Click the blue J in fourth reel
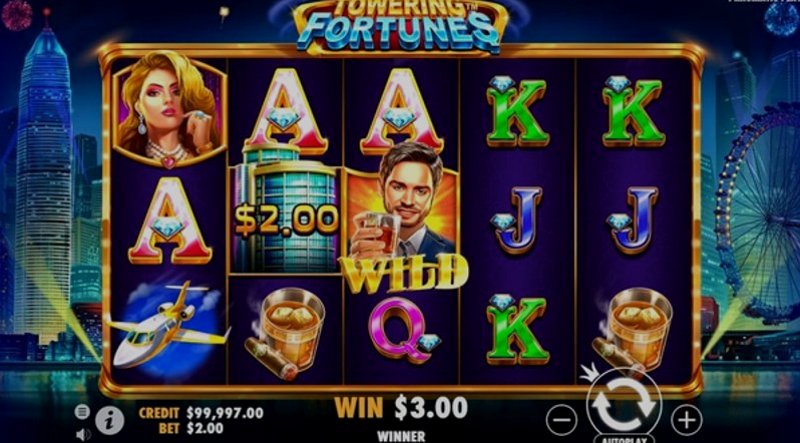 517,220
